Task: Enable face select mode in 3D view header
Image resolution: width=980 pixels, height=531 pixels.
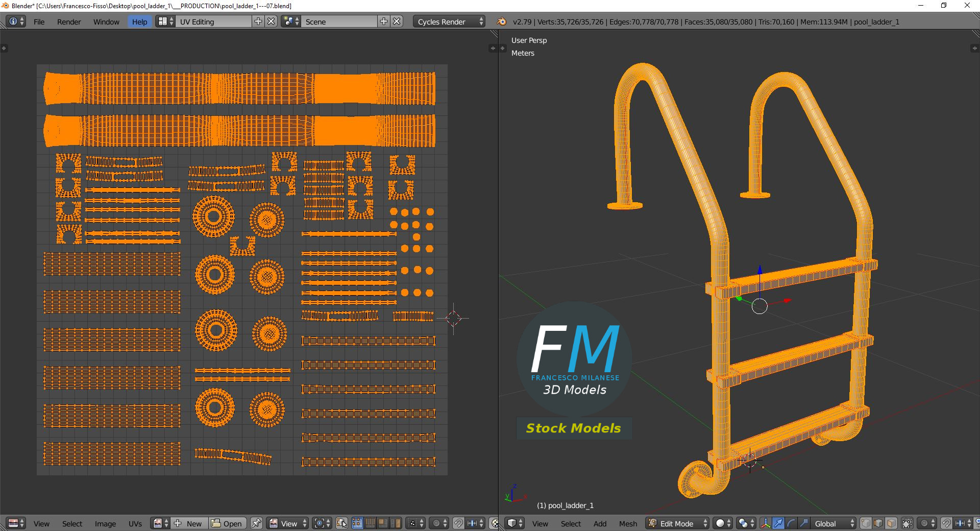Action: (890, 523)
